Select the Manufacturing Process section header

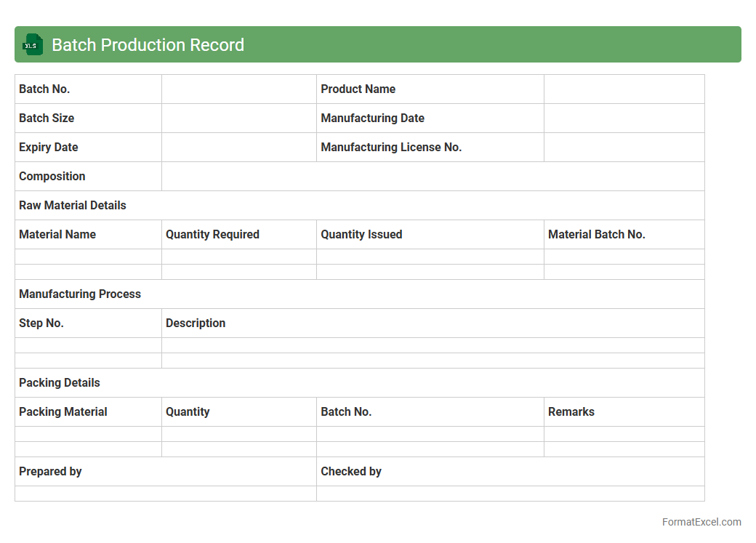[x=80, y=294]
